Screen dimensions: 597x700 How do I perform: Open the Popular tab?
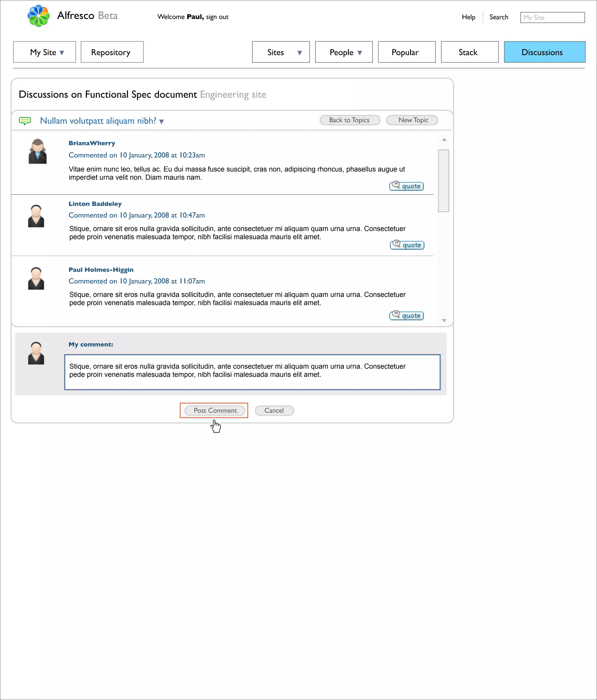(x=407, y=52)
